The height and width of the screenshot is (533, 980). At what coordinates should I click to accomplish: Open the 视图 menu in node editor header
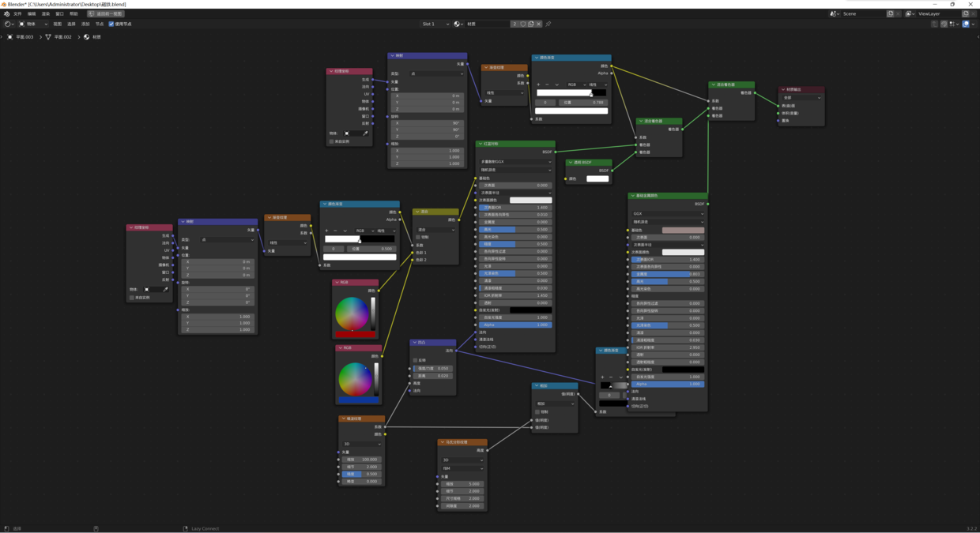click(x=57, y=24)
